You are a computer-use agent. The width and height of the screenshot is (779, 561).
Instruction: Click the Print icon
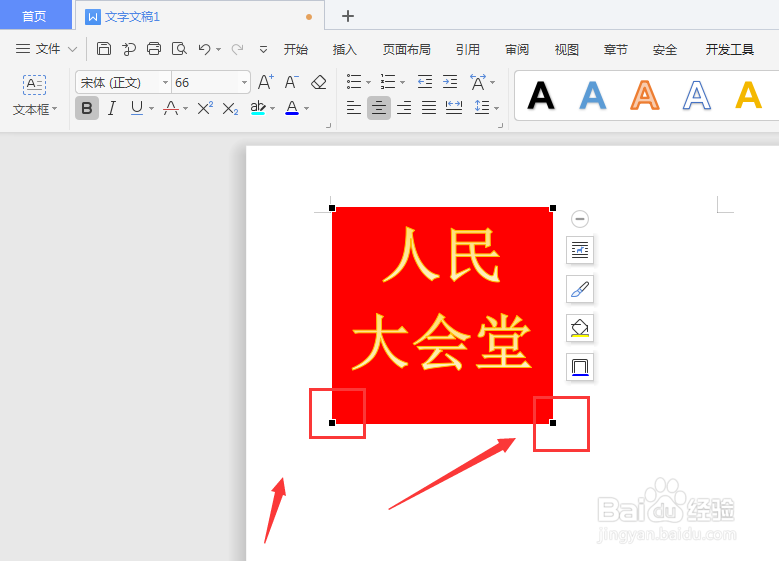pos(154,49)
